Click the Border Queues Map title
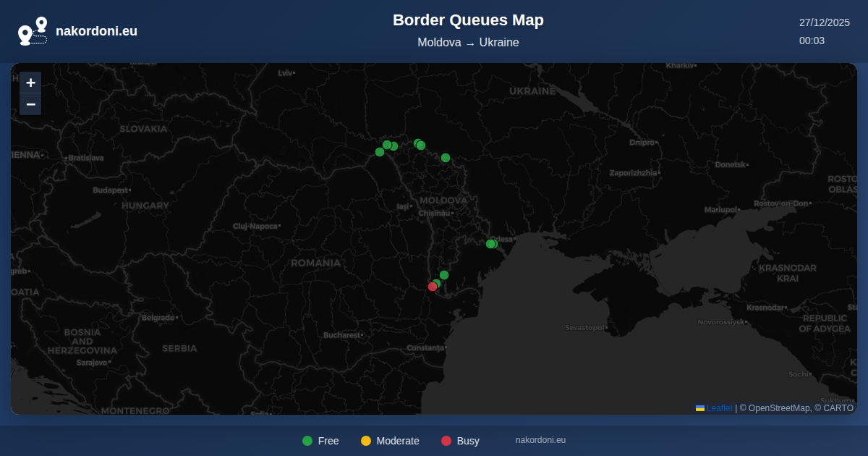This screenshot has width=868, height=456. 468,20
